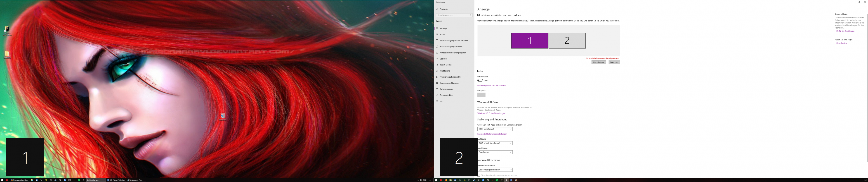Show hidden tray icons chevron on left taskbar
The height and width of the screenshot is (182, 868).
[418, 180]
